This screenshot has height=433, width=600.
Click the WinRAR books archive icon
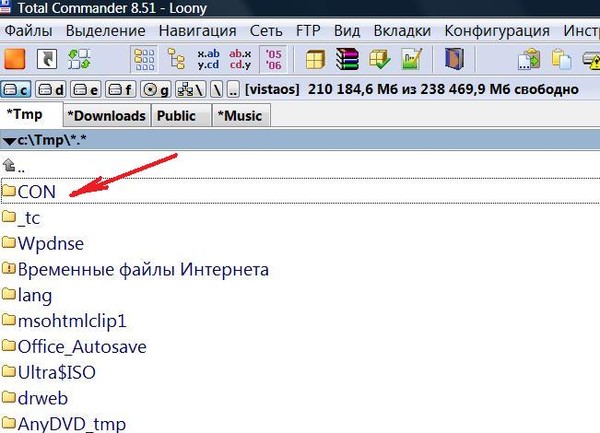click(x=347, y=60)
